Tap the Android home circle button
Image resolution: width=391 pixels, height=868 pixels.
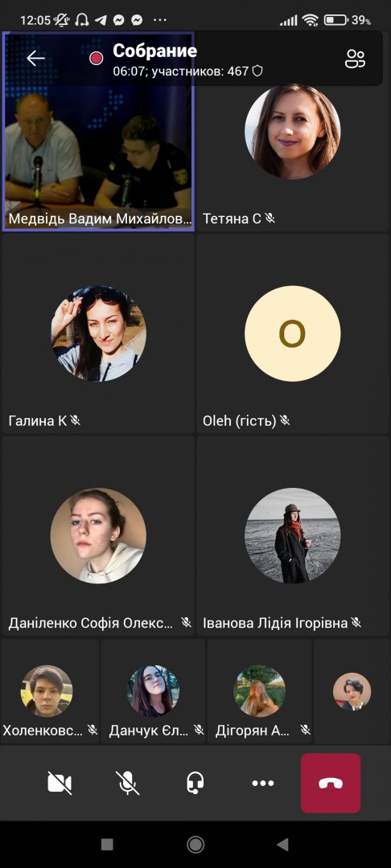point(195,844)
